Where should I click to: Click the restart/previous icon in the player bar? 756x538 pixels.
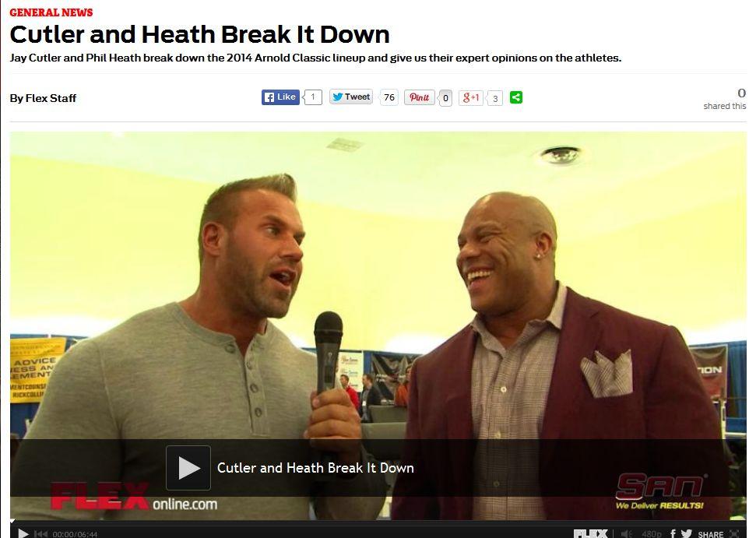(x=41, y=533)
